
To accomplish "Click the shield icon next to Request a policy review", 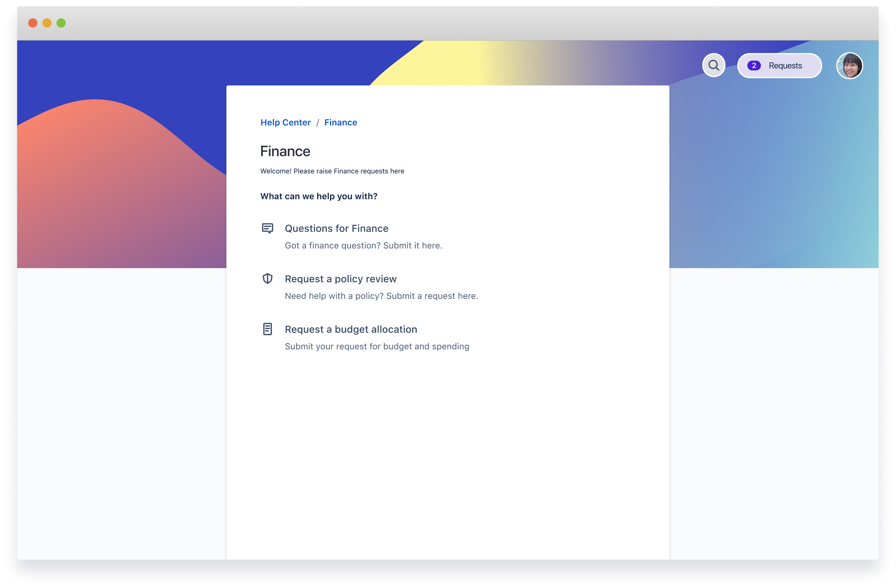I will (268, 278).
